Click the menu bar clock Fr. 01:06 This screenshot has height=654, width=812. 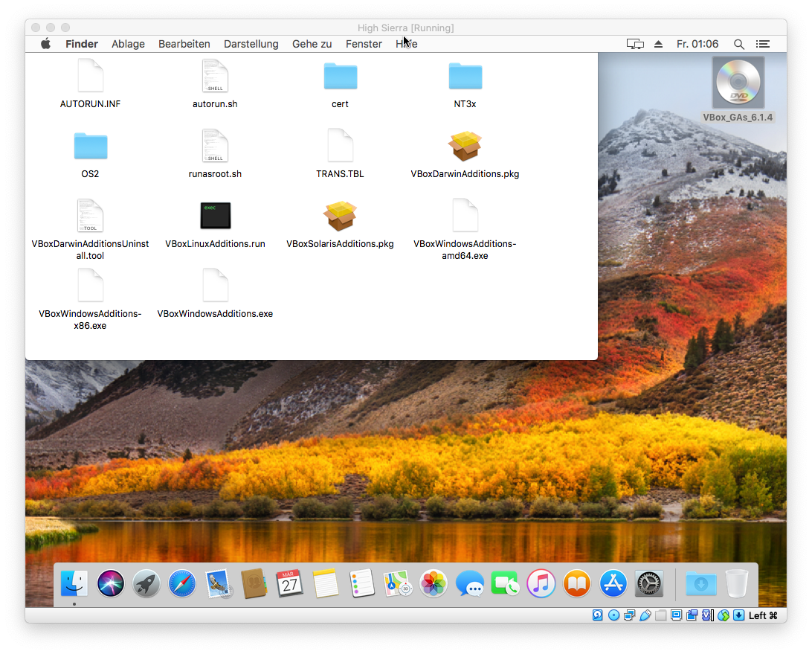pyautogui.click(x=697, y=44)
